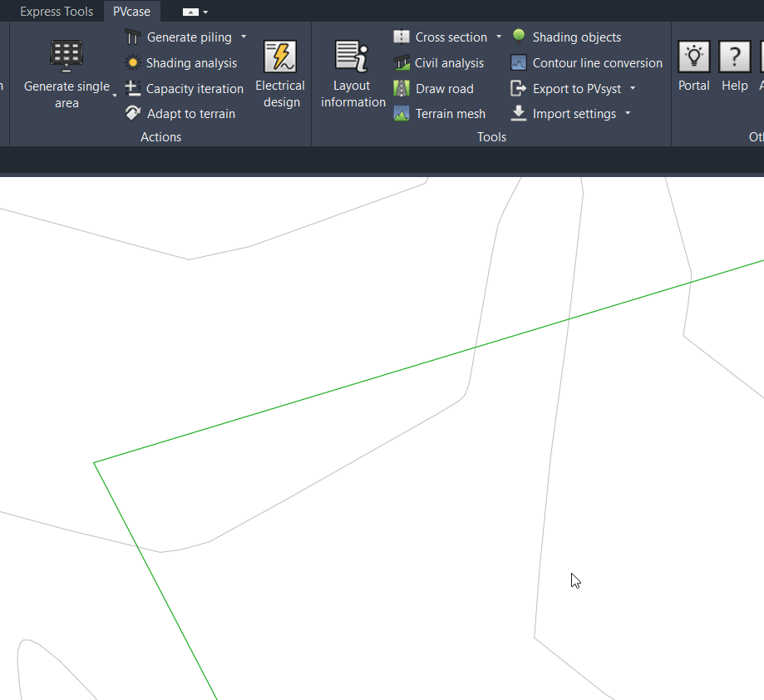Switch to the Express Tools tab
764x700 pixels.
coord(57,11)
